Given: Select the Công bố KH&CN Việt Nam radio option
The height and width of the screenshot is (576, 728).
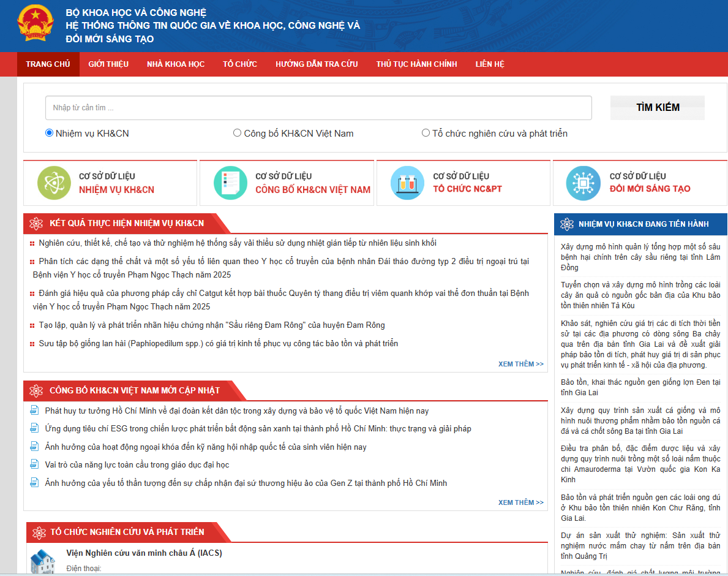Looking at the screenshot, I should click(x=237, y=133).
